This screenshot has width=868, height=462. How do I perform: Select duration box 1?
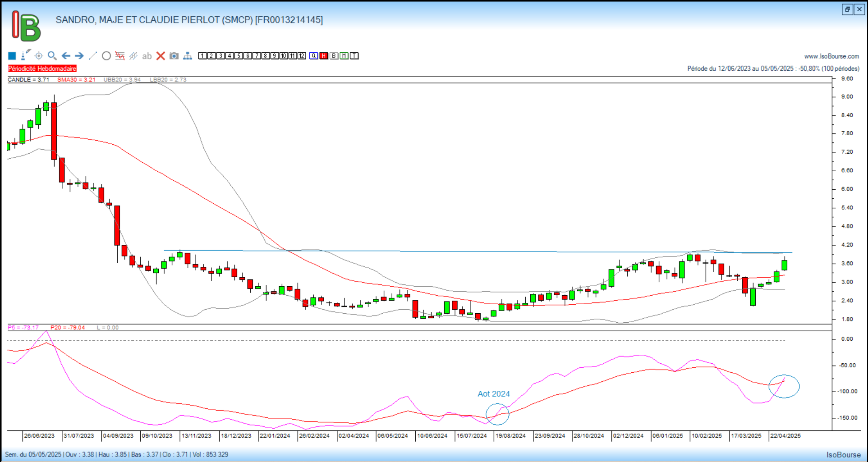(202, 56)
